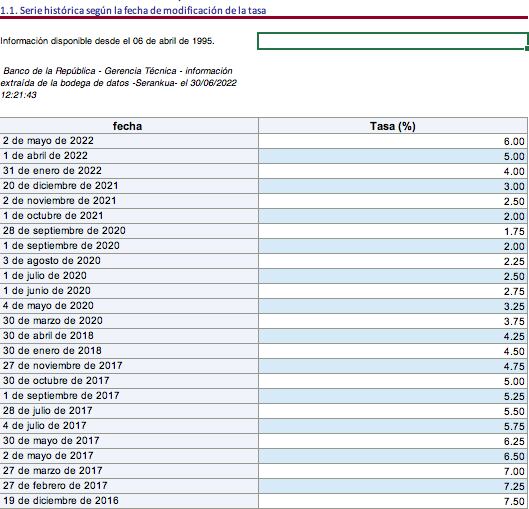The image size is (529, 509).
Task: Click the 4.25 rate value
Action: pos(514,337)
